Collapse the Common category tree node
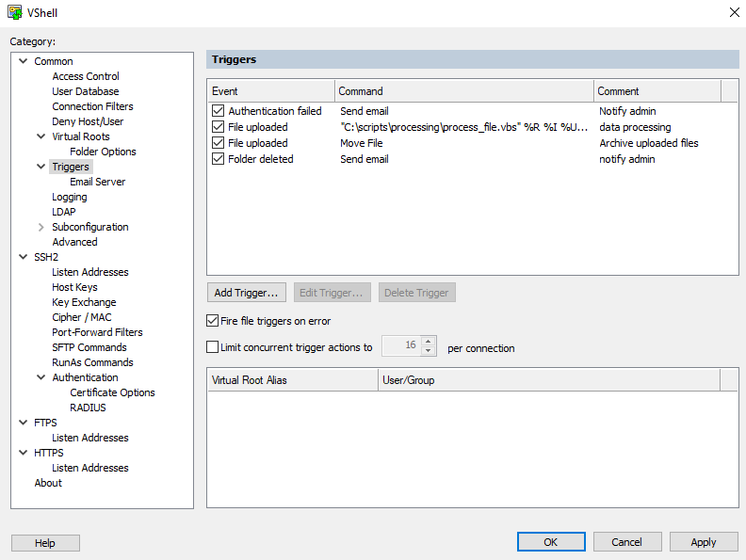The image size is (746, 560). [x=24, y=61]
